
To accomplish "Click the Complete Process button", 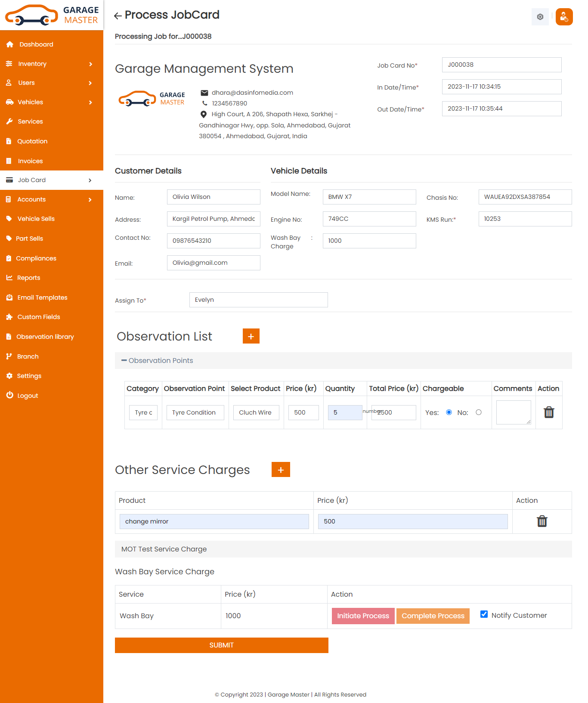I will pos(433,616).
